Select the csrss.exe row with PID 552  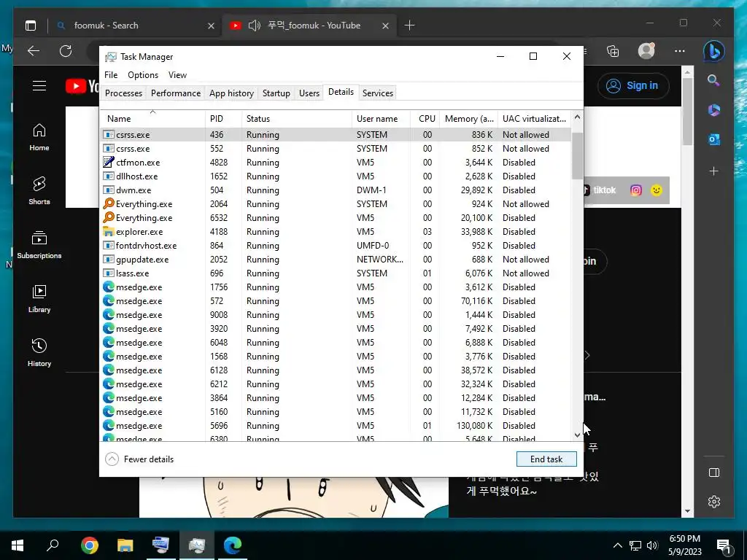(336, 149)
